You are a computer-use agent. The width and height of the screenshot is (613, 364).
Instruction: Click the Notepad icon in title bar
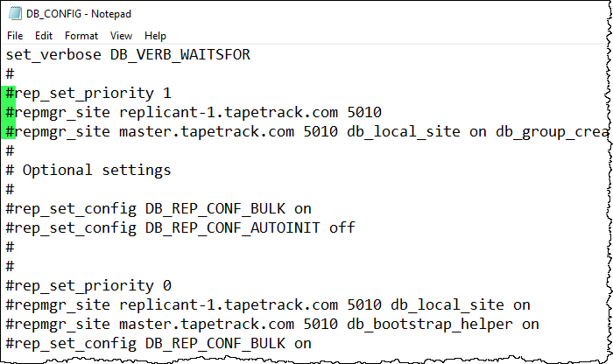[15, 14]
